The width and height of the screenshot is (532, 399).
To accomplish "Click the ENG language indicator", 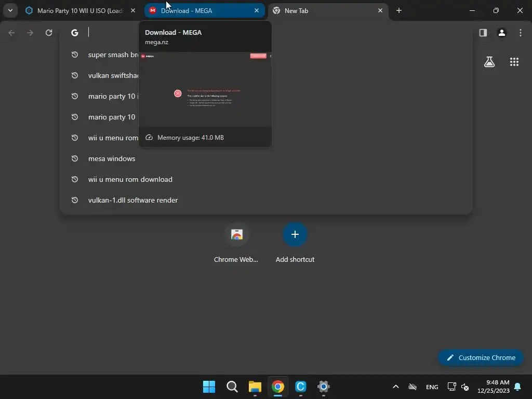I will pos(432,387).
